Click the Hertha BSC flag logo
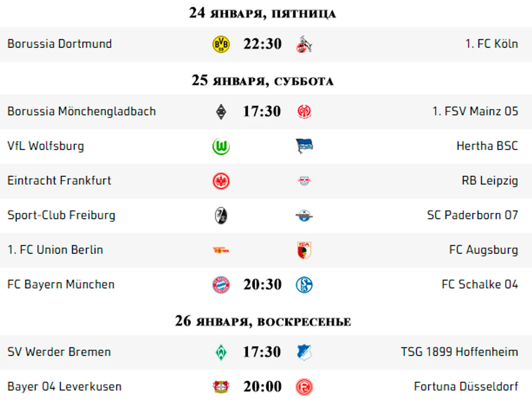 coord(304,146)
